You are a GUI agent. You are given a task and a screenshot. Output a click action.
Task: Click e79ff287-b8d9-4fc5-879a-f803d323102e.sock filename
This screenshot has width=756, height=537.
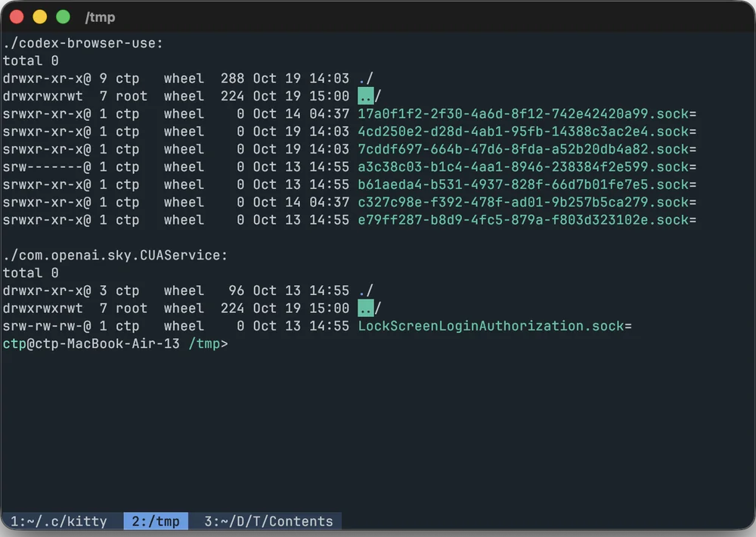tap(523, 220)
